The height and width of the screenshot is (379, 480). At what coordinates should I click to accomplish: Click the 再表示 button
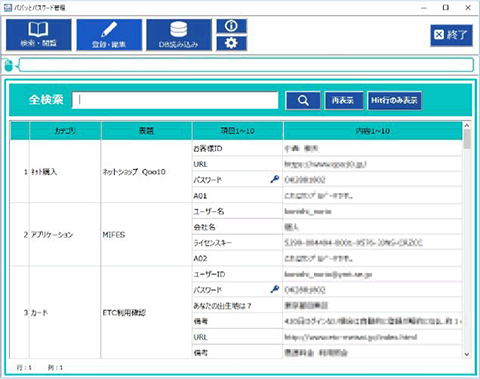[344, 100]
